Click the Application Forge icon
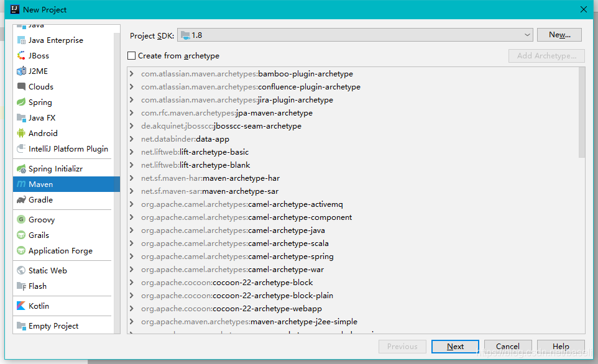 21,251
